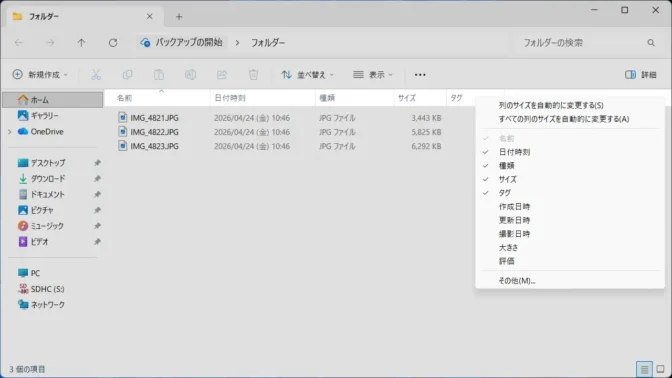This screenshot has width=672, height=378.
Task: Select file name IMG_4822.JPG
Action: click(155, 132)
